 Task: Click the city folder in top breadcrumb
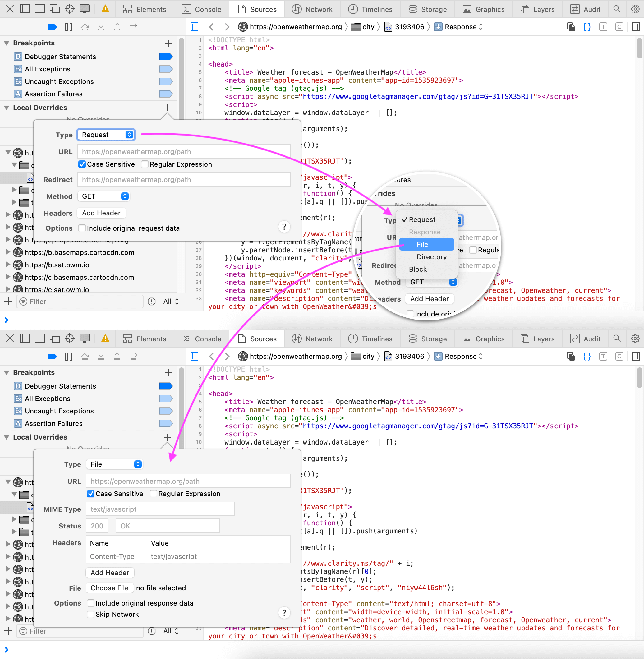[x=363, y=27]
